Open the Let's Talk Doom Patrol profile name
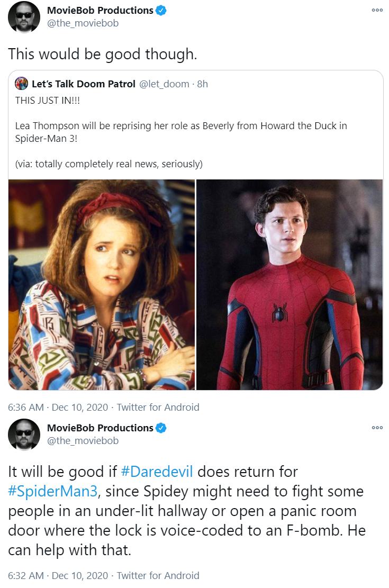 (x=83, y=84)
